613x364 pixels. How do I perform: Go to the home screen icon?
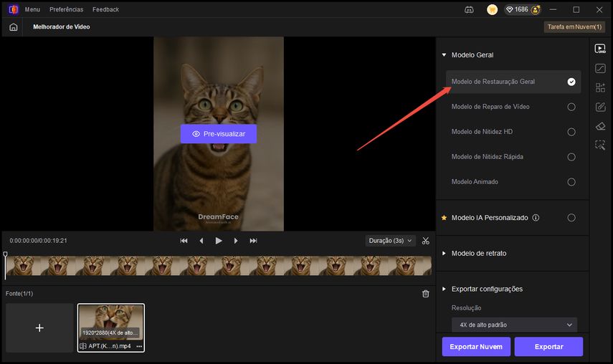(14, 27)
